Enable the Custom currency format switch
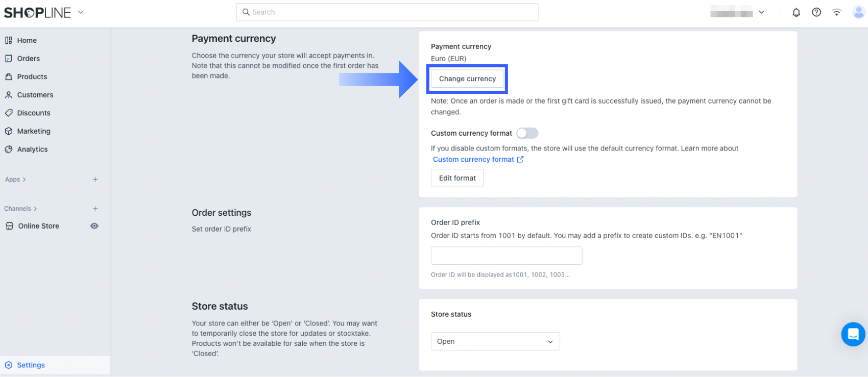 (527, 133)
